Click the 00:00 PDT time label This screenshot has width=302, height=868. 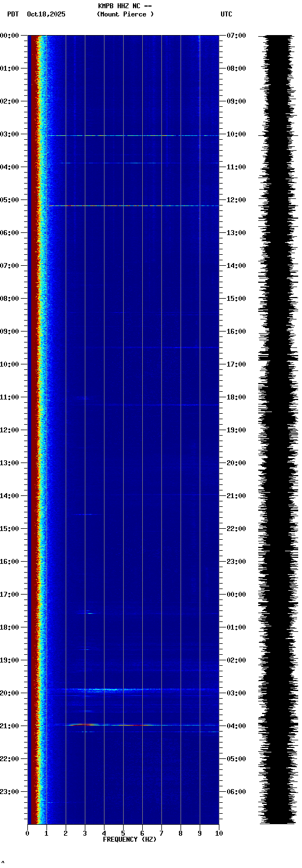click(9, 36)
